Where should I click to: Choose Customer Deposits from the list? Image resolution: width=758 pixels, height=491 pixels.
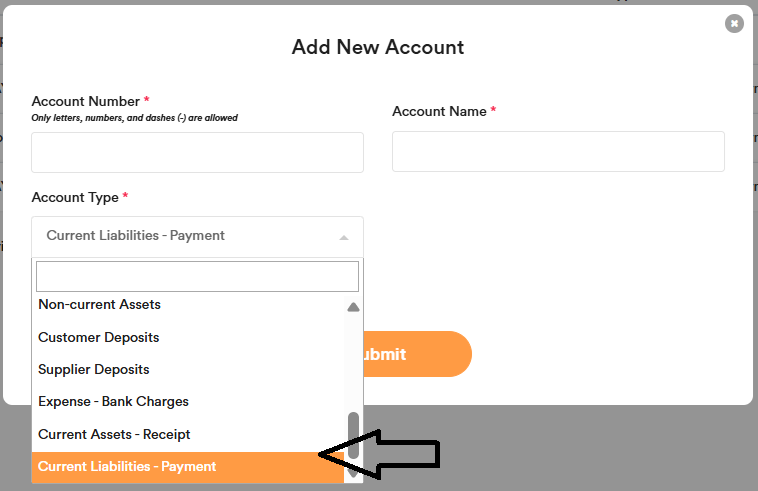[x=99, y=337]
